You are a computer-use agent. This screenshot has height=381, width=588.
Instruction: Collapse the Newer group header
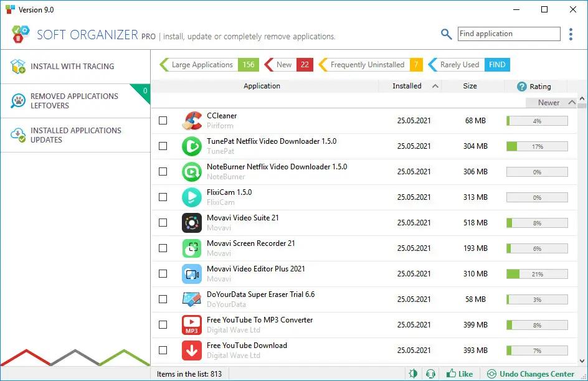tap(572, 103)
